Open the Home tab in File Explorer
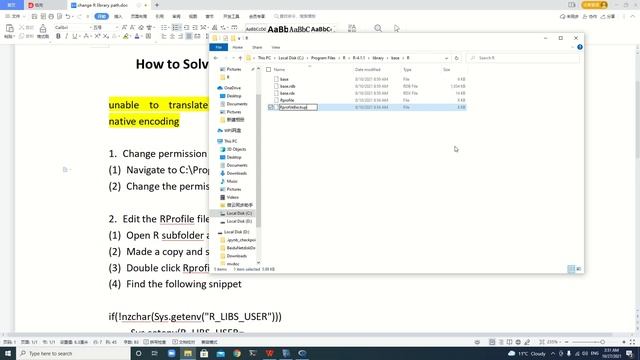This screenshot has width=640, height=360. (x=238, y=47)
